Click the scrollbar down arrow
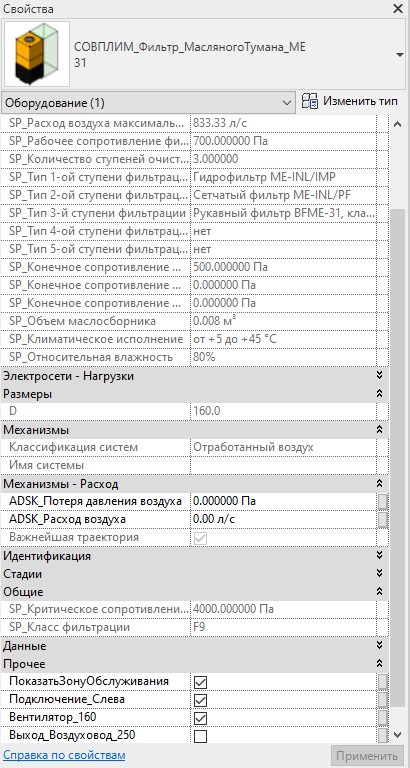This screenshot has width=410, height=768. pyautogui.click(x=398, y=734)
